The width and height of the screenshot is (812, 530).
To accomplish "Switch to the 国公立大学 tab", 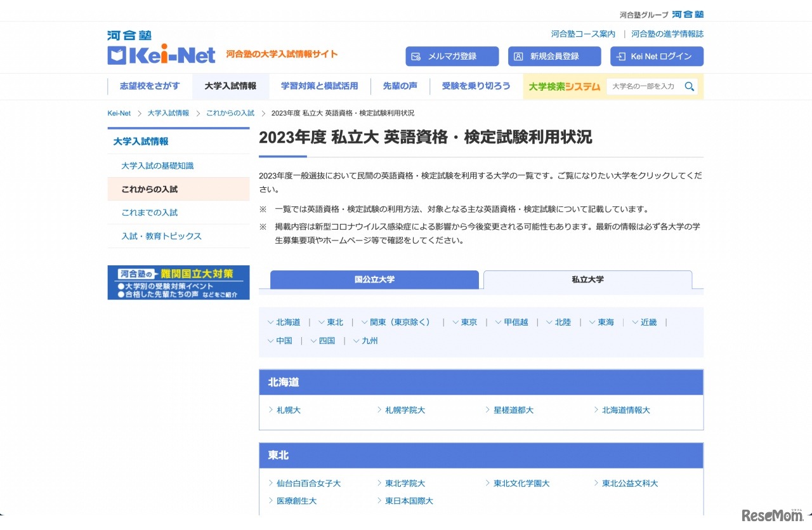I will (x=374, y=280).
